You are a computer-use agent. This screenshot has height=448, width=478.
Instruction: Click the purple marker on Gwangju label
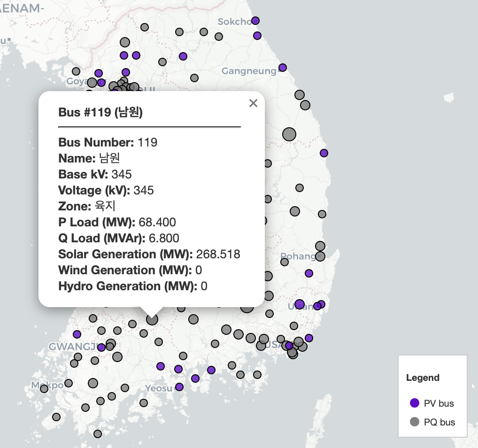pos(101,348)
